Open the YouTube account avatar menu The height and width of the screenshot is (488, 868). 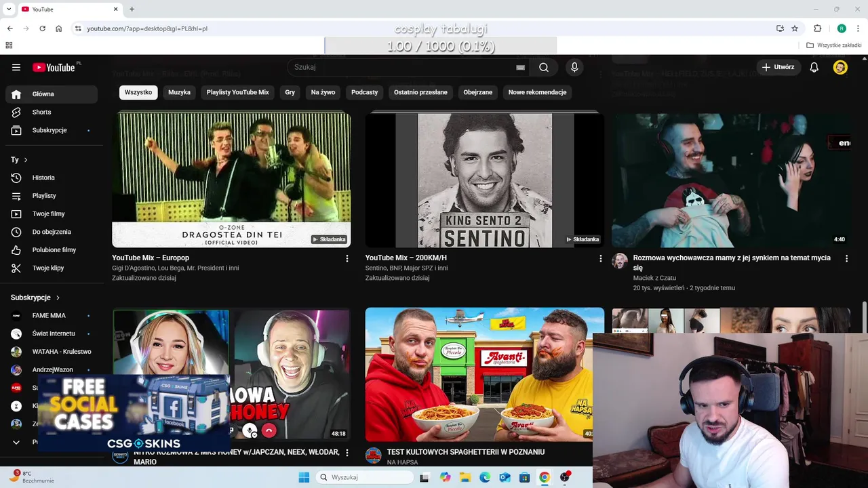840,67
